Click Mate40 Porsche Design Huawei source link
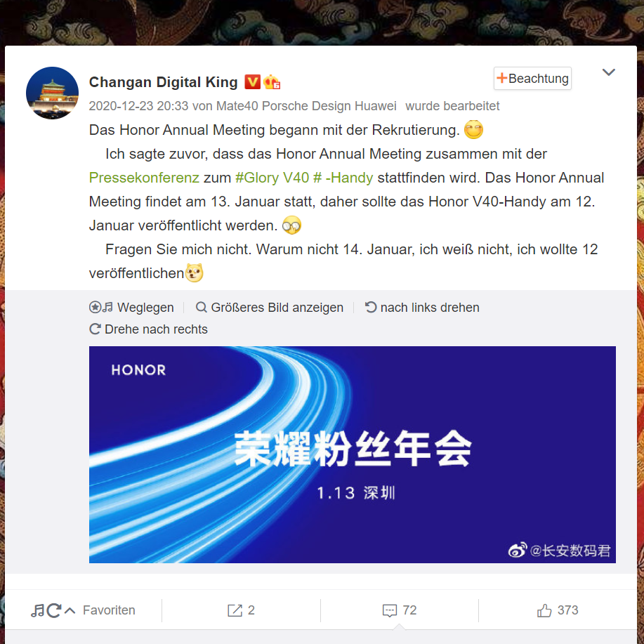This screenshot has height=644, width=644. click(306, 106)
